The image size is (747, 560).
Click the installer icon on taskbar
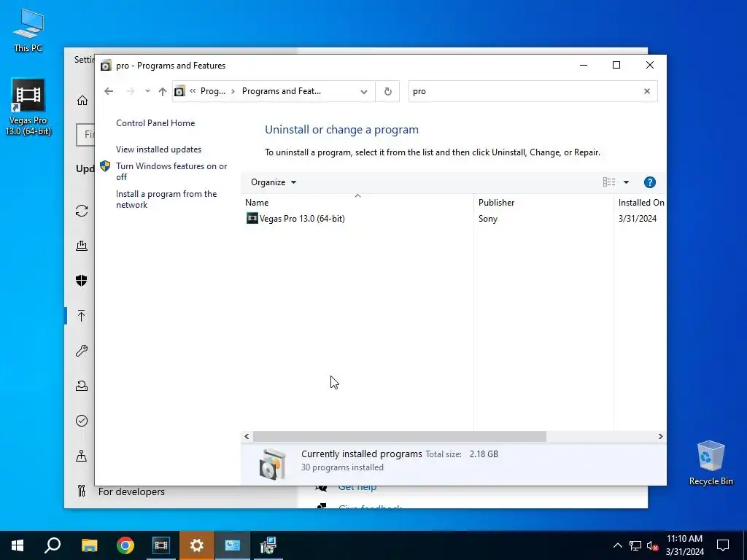point(268,545)
